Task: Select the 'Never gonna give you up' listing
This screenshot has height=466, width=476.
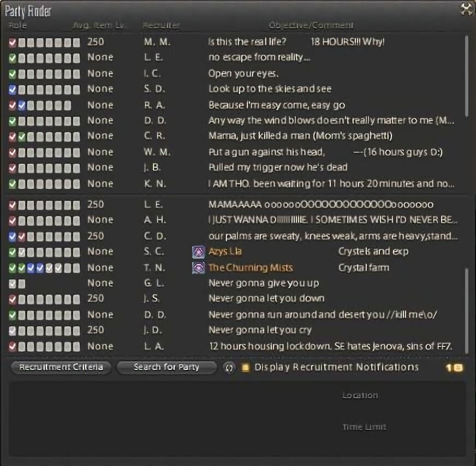Action: 263,283
